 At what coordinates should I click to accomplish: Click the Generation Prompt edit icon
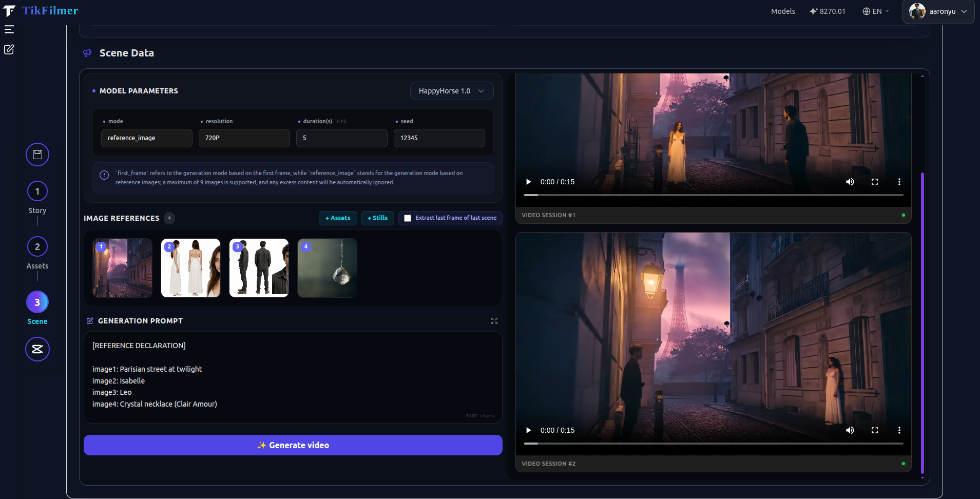(x=90, y=321)
